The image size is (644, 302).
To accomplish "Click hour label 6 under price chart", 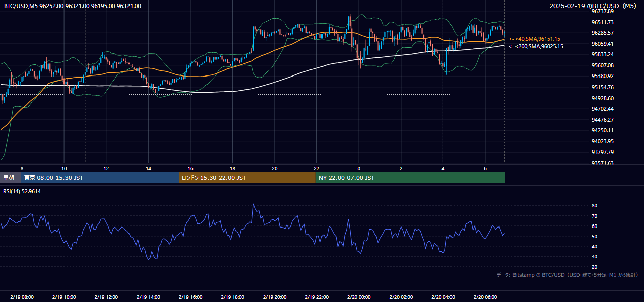I will pyautogui.click(x=485, y=168).
